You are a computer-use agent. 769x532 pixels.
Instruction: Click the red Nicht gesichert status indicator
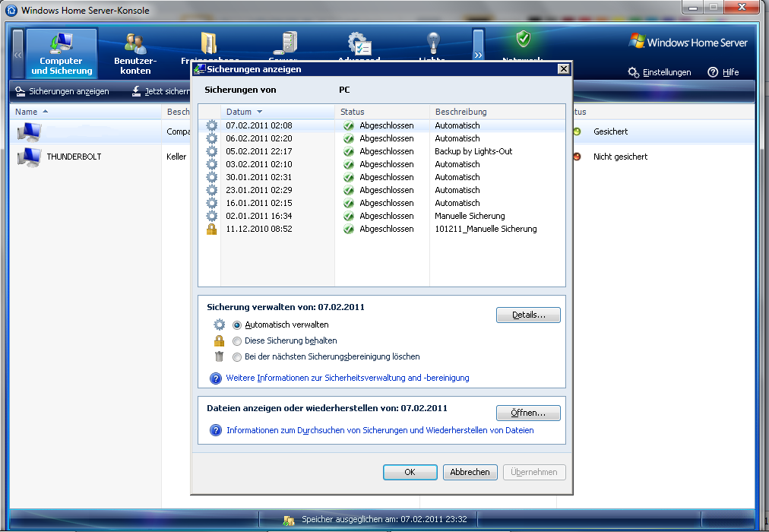(x=577, y=157)
